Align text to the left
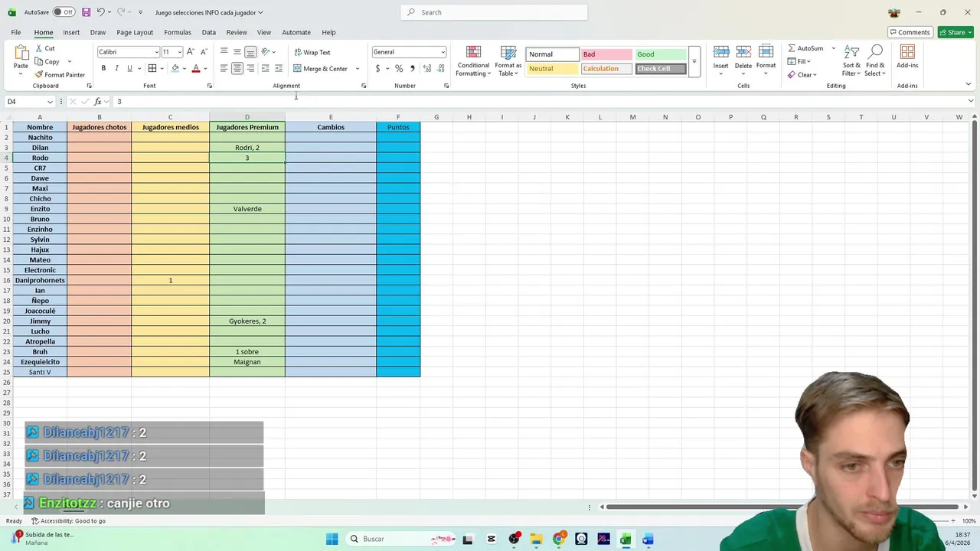Screen dimensions: 980x551 224,68
